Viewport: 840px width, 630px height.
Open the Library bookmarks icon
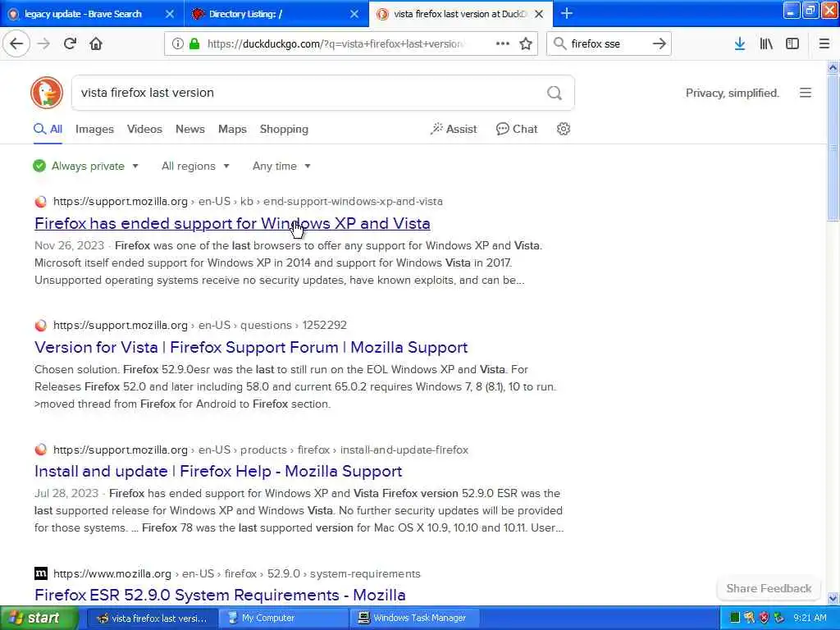pyautogui.click(x=766, y=43)
